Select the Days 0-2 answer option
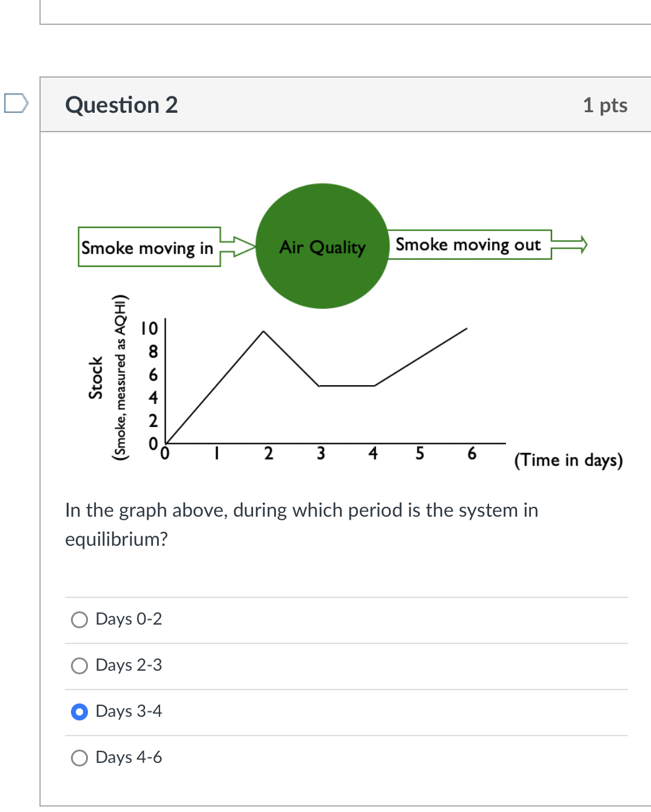This screenshot has width=651, height=812. point(79,619)
